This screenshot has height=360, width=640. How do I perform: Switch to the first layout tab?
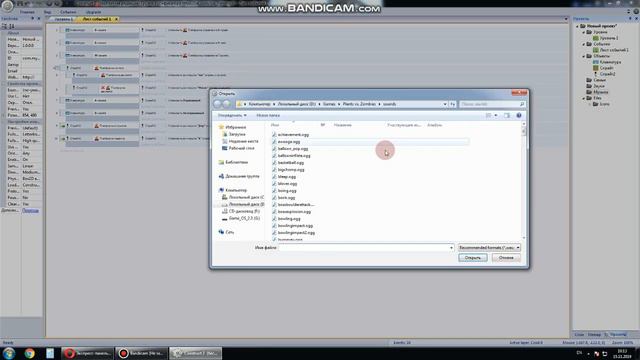coord(63,19)
